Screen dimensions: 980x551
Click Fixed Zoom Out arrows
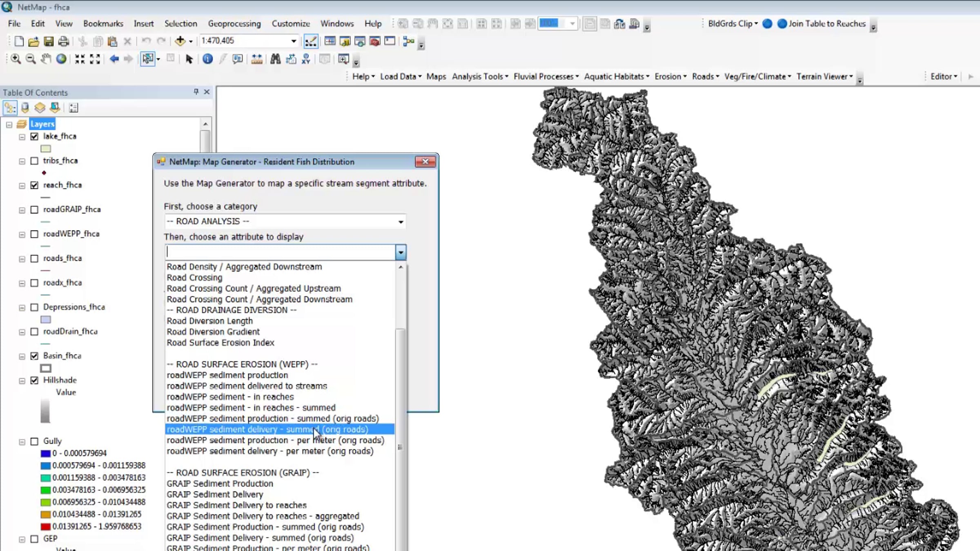click(95, 59)
